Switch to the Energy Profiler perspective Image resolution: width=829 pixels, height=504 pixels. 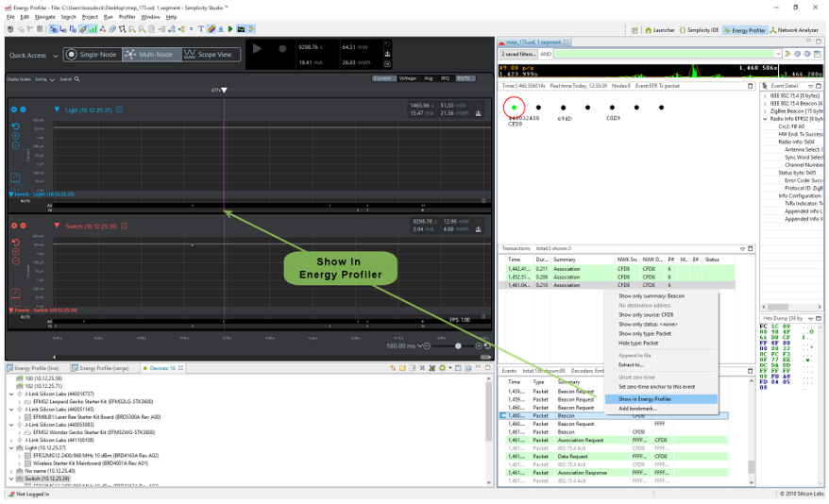[744, 30]
